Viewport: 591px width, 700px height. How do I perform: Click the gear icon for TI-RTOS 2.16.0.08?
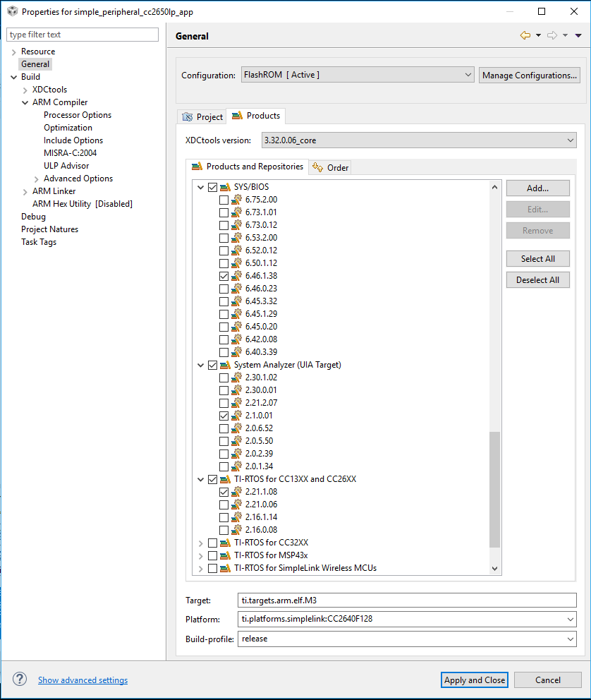[236, 530]
